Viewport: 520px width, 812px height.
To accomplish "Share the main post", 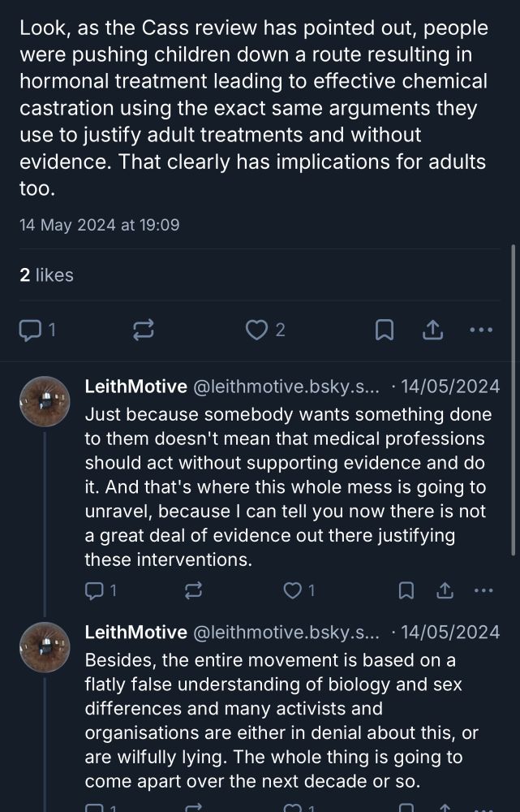I will coord(432,329).
